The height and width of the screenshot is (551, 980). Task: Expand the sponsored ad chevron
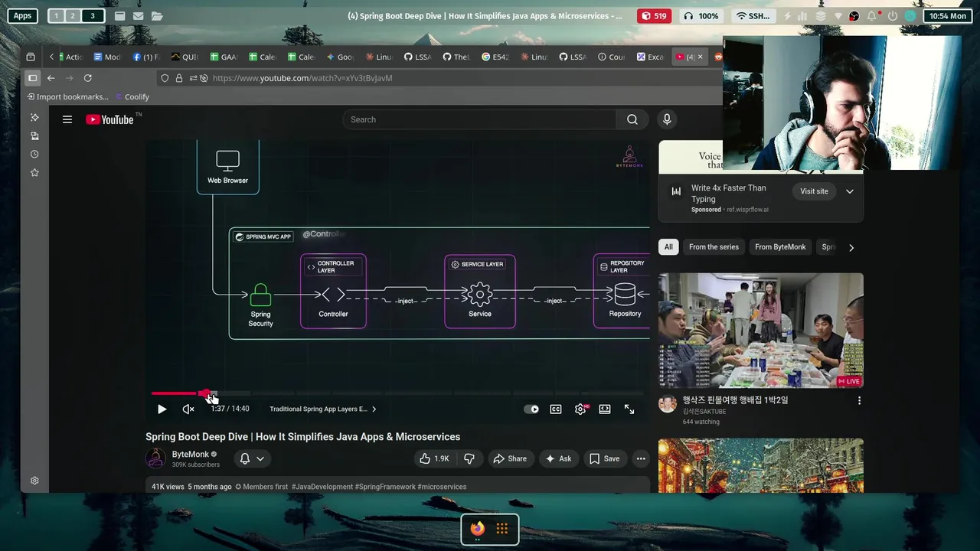point(850,191)
